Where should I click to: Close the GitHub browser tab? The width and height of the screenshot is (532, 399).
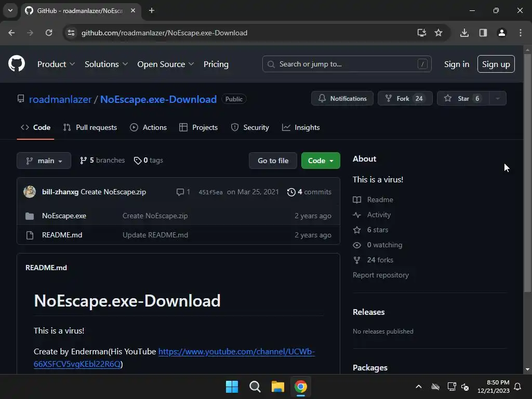click(133, 10)
